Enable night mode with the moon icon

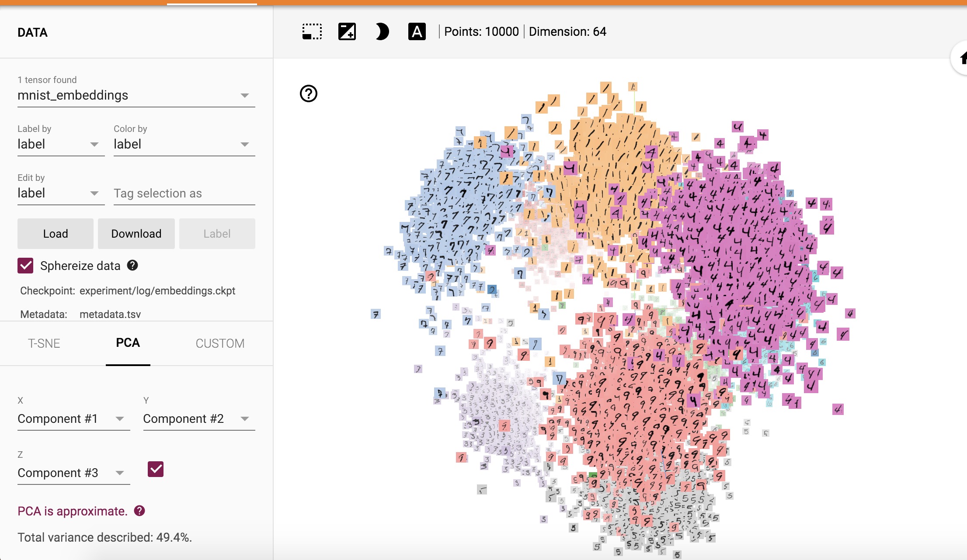click(382, 31)
